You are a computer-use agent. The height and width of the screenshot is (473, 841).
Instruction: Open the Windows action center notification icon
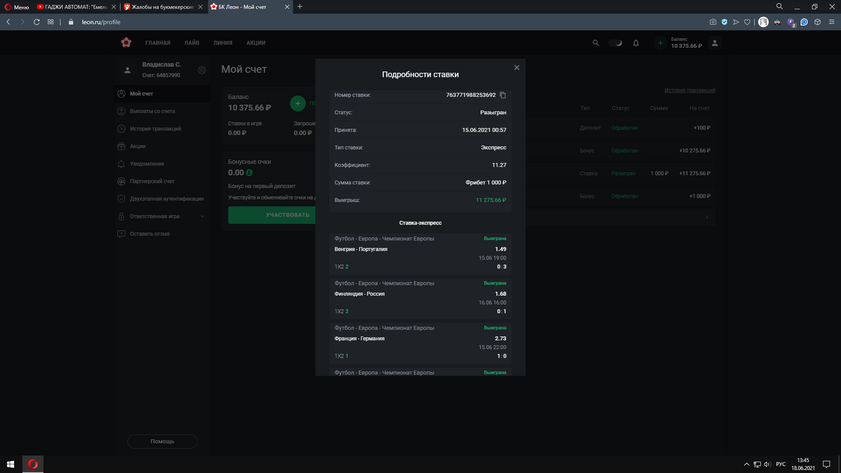click(x=827, y=464)
